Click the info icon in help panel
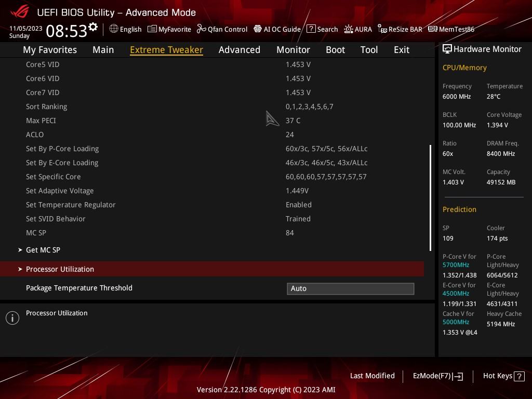This screenshot has width=532, height=399. tap(12, 318)
